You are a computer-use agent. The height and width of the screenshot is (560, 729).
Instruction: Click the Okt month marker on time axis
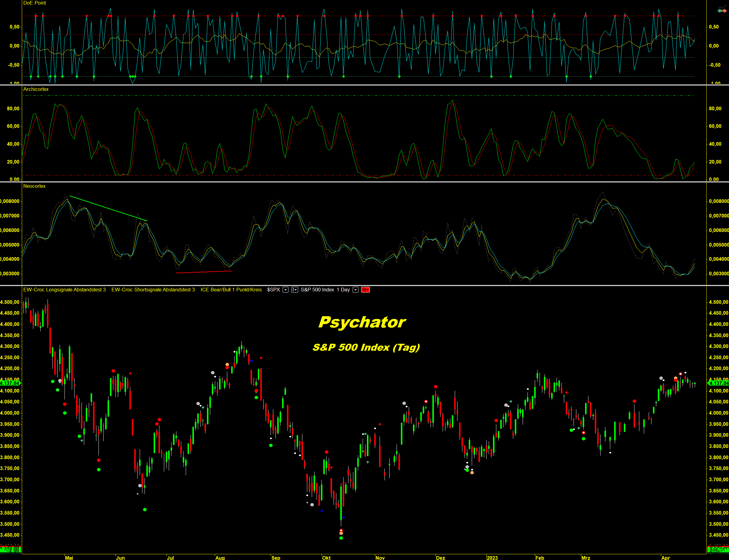pos(326,558)
